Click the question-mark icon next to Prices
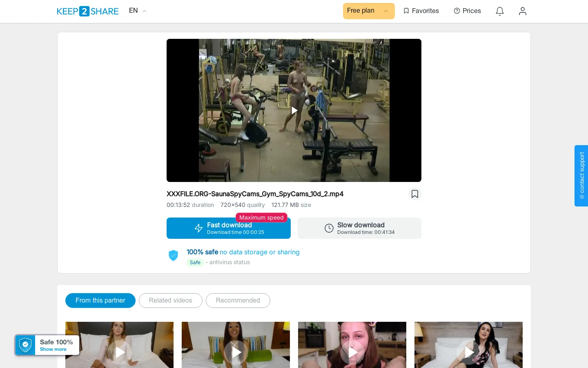This screenshot has height=368, width=588. [x=457, y=11]
